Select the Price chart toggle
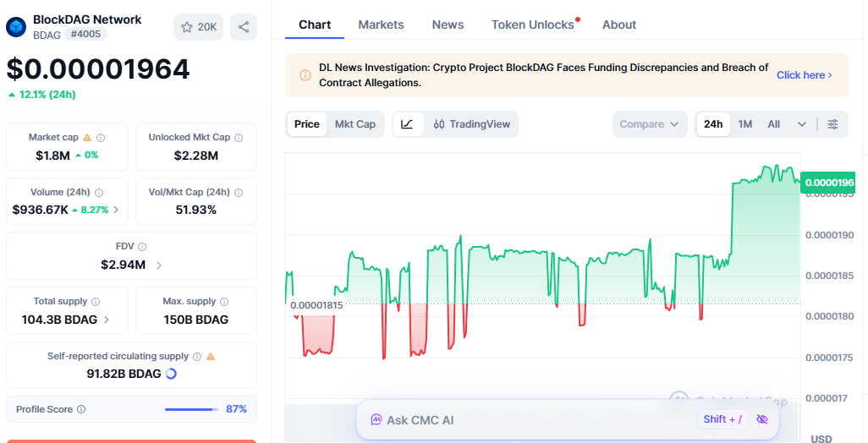This screenshot has height=443, width=868. [307, 124]
